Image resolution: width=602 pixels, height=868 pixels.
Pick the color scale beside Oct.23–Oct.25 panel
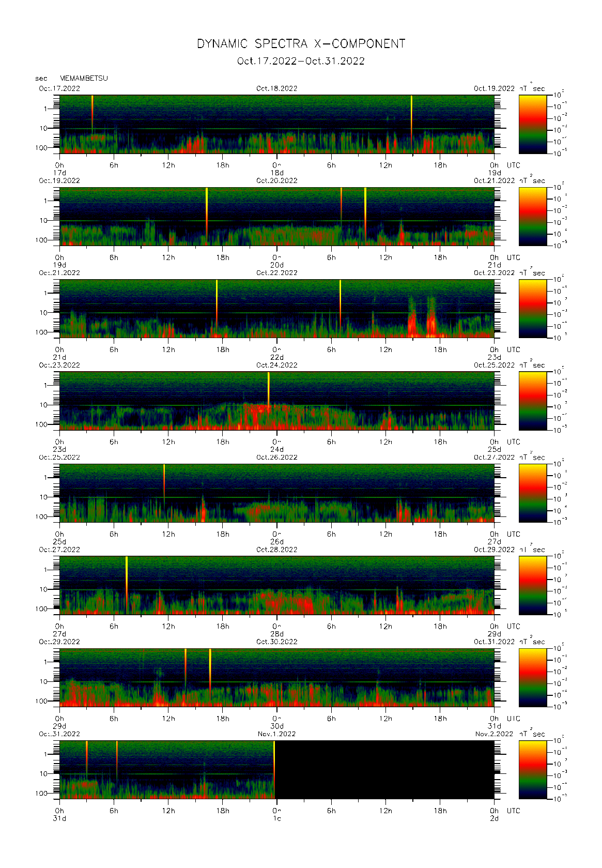click(533, 401)
